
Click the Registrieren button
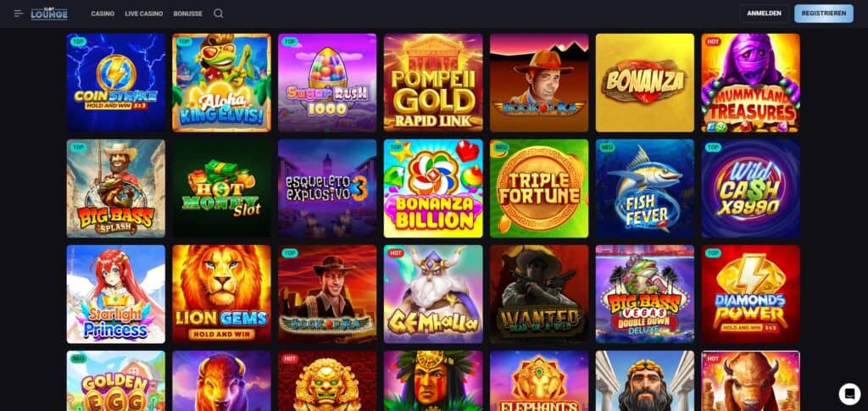click(x=824, y=14)
